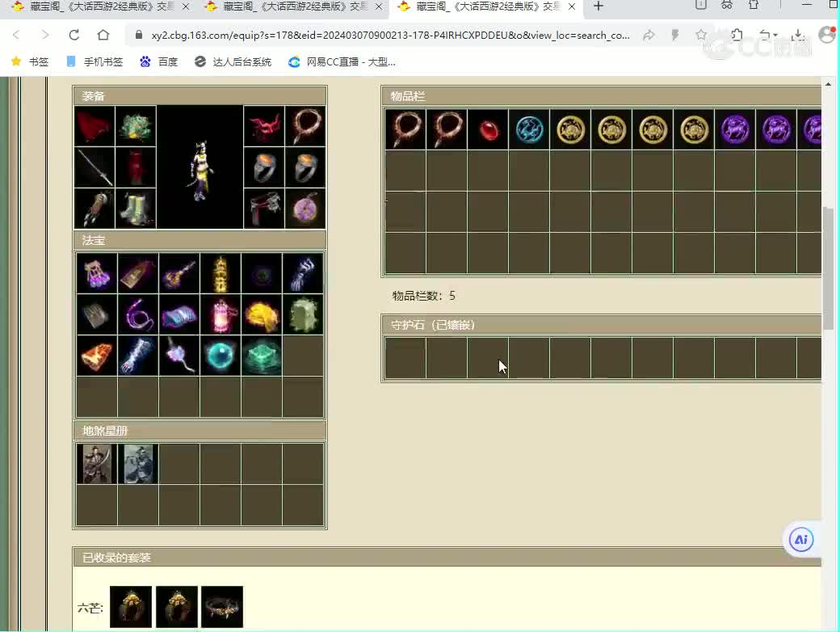Select the clawed gauntlet equipment icon
This screenshot has height=632, width=840.
pyautogui.click(x=94, y=209)
